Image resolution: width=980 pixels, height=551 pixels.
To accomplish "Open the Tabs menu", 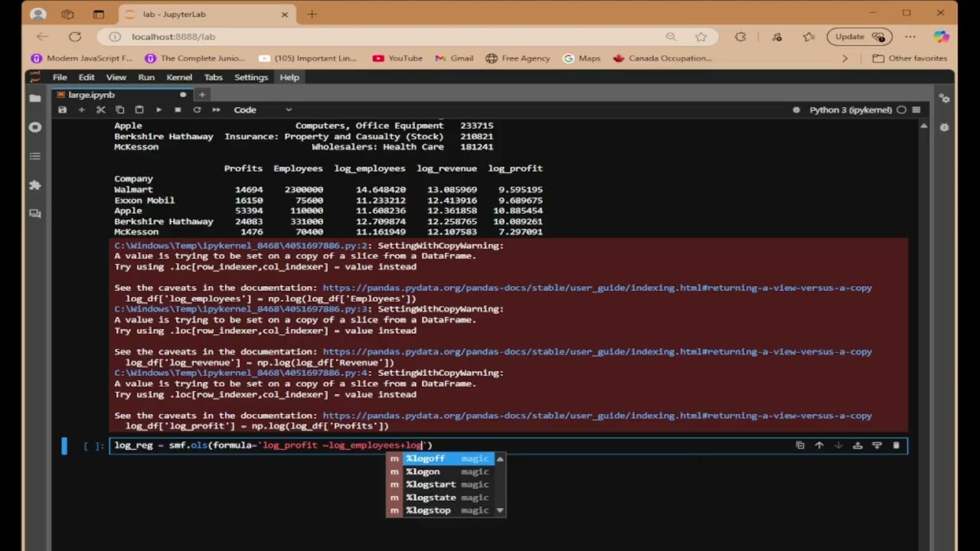I will [x=213, y=77].
